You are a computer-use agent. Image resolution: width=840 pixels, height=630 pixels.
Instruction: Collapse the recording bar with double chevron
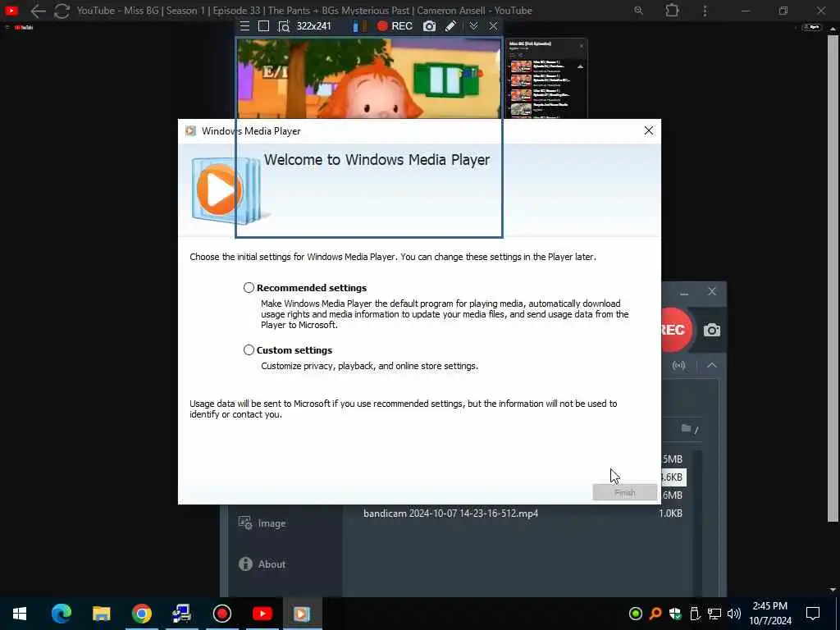(473, 26)
